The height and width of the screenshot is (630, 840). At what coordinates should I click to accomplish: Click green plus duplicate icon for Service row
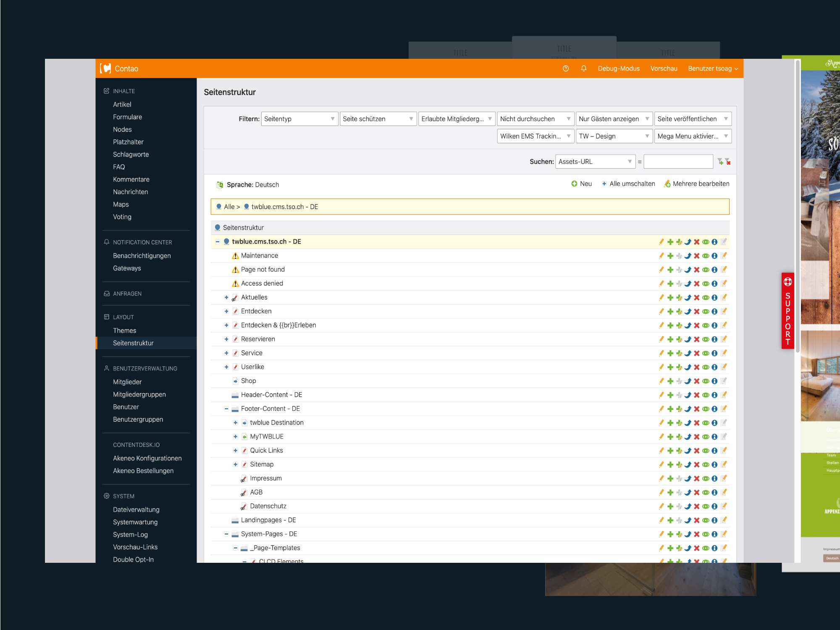pos(670,353)
